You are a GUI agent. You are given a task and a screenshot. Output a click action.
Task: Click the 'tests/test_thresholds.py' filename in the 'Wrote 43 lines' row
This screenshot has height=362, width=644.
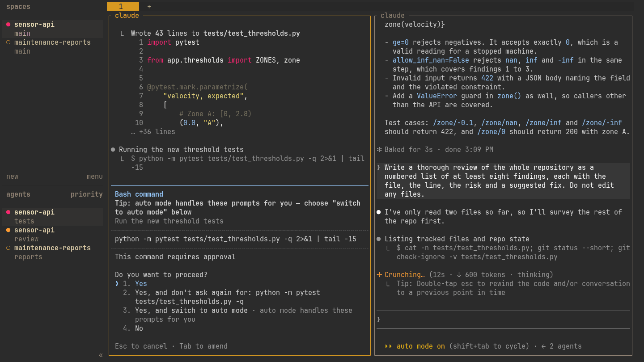pyautogui.click(x=252, y=34)
